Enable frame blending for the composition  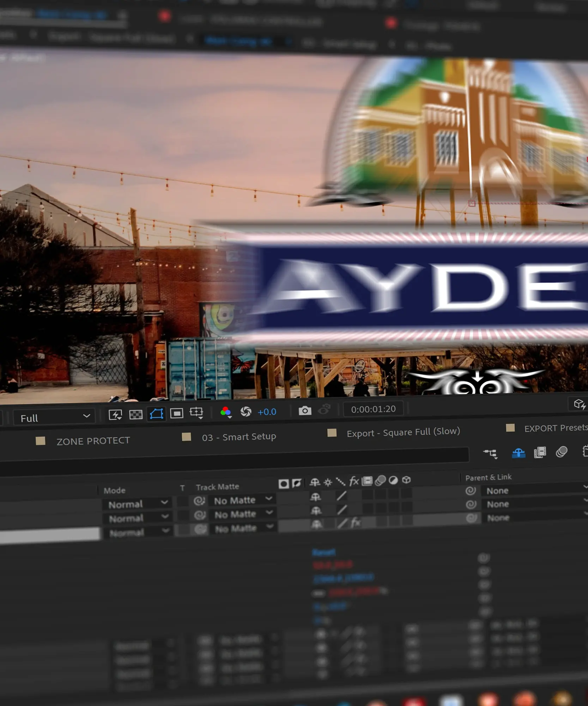(x=540, y=452)
